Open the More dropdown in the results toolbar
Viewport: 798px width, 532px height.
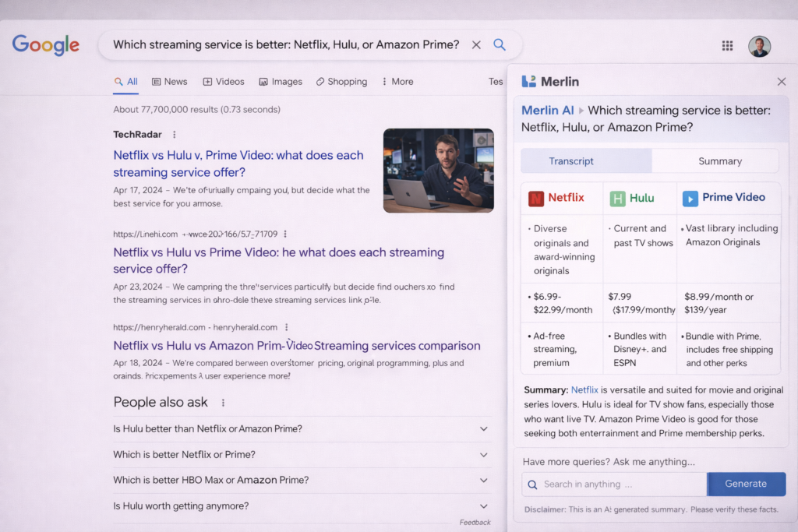click(397, 81)
